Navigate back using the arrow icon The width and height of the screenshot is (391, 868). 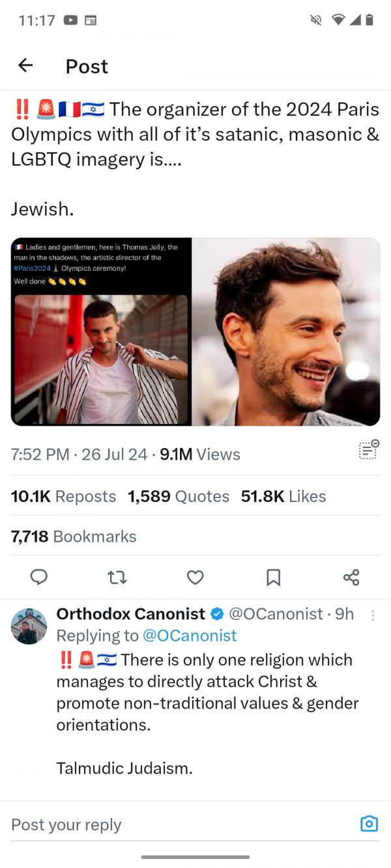[x=25, y=65]
